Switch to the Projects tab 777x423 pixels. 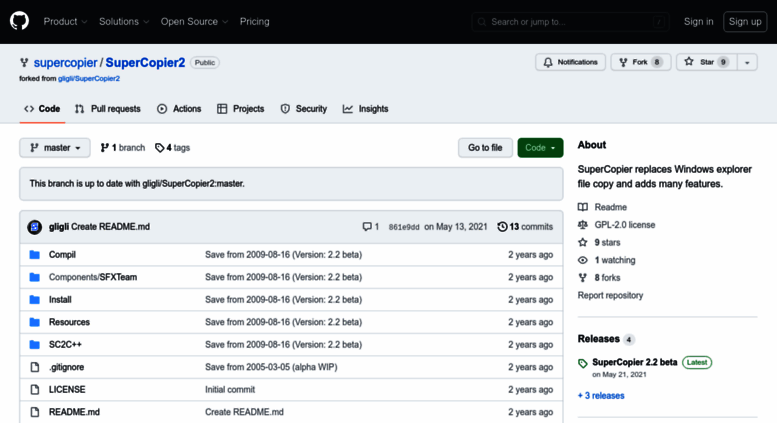[241, 109]
